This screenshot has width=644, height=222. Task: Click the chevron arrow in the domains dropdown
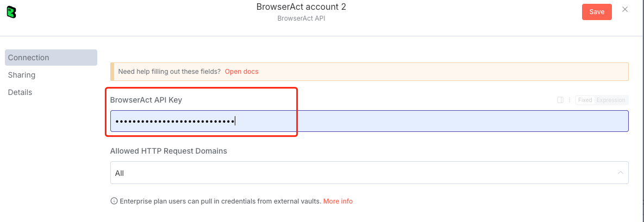click(x=620, y=173)
